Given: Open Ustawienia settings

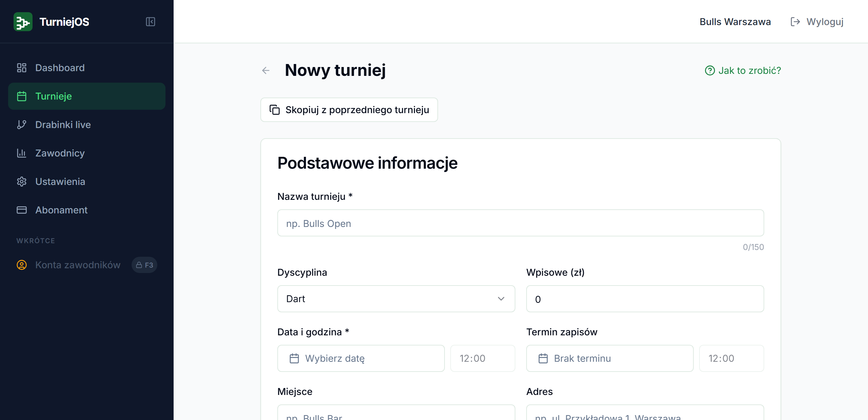Looking at the screenshot, I should (87, 182).
